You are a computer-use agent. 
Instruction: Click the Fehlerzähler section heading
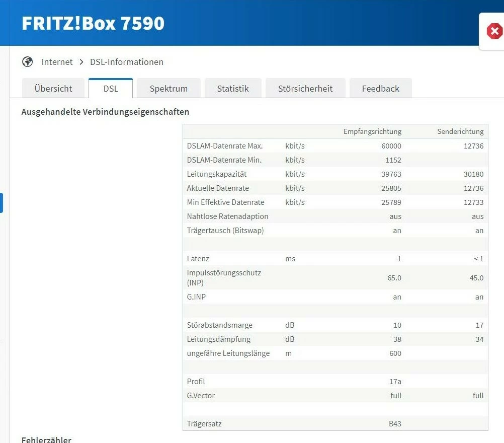(x=46, y=439)
